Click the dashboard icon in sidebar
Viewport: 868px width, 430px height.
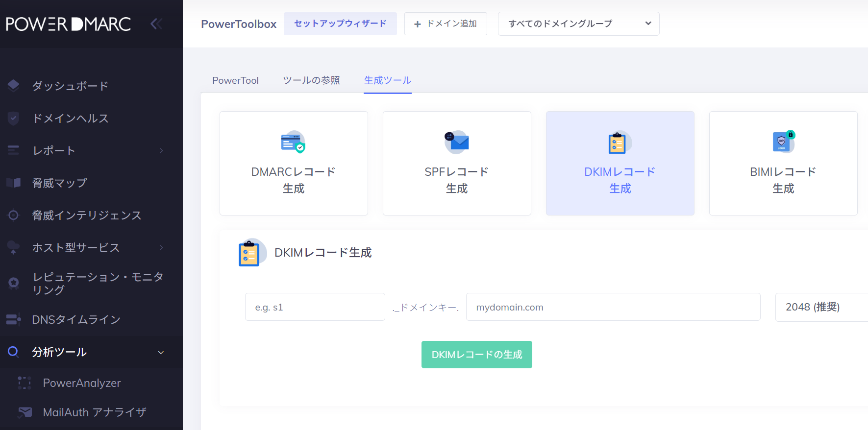click(14, 86)
